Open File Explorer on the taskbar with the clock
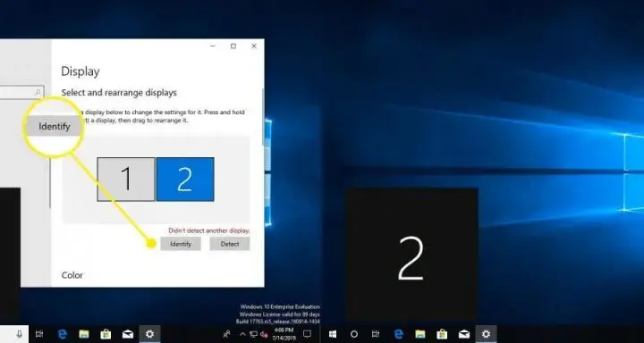Viewport: 644px width, 343px height. click(x=84, y=334)
